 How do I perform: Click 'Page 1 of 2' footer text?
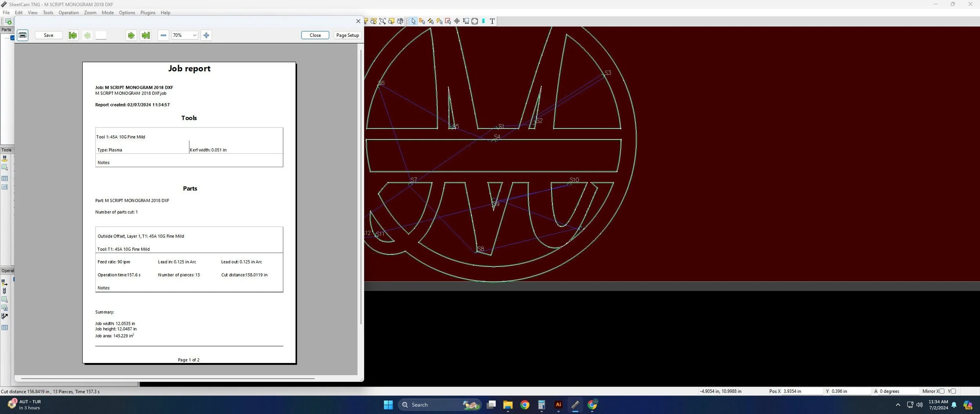tap(189, 360)
